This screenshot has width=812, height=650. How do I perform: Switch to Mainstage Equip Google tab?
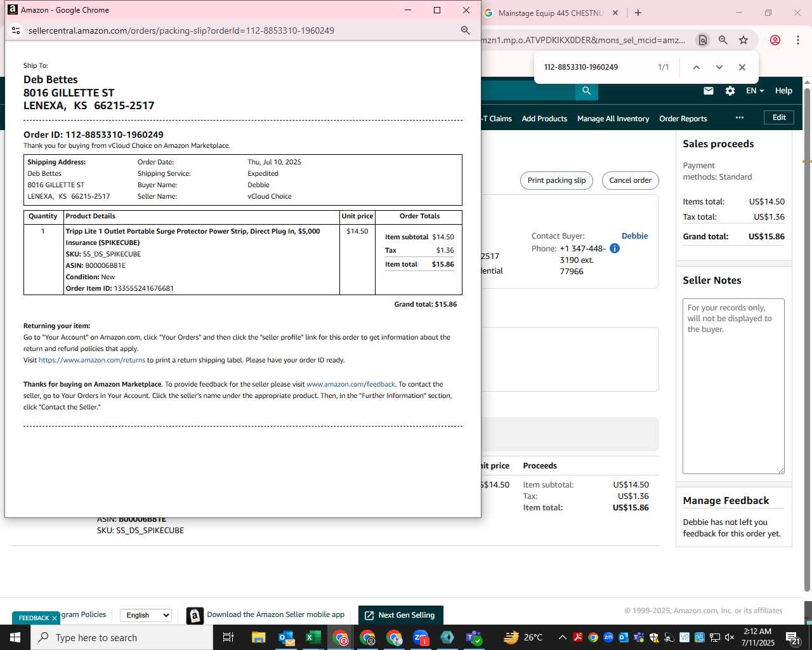[549, 13]
